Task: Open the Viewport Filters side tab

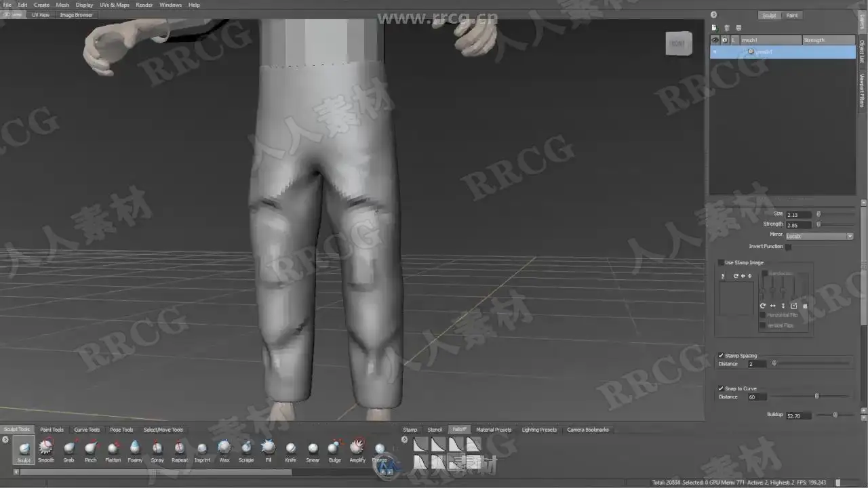Action: point(863,89)
